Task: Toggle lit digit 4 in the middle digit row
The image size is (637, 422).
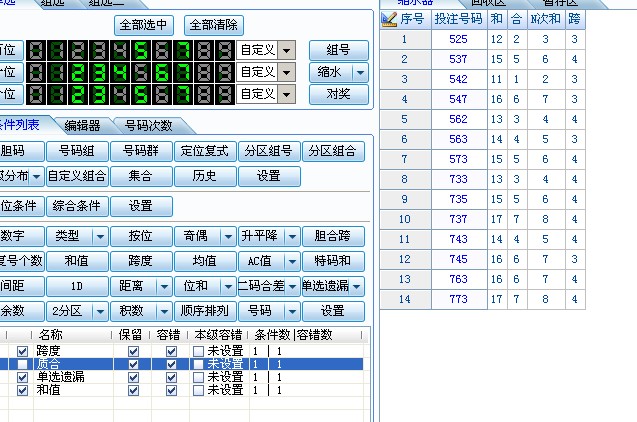Action: 119,72
